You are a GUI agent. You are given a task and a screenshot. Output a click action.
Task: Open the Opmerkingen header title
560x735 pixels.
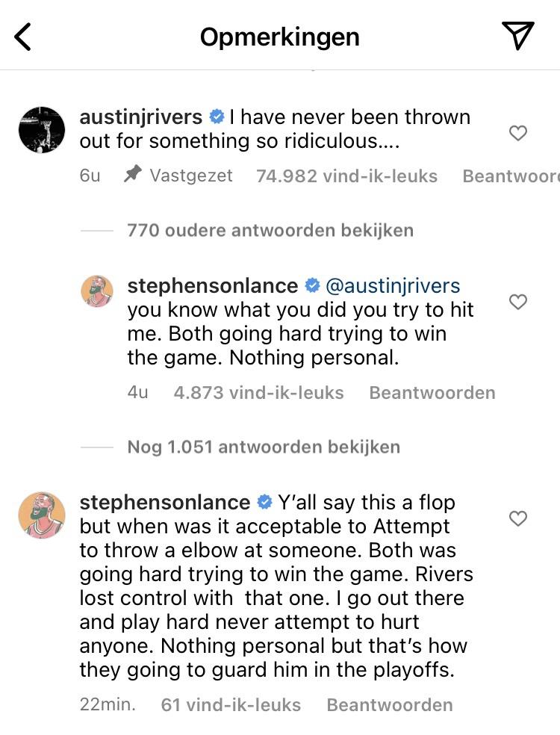pos(279,36)
